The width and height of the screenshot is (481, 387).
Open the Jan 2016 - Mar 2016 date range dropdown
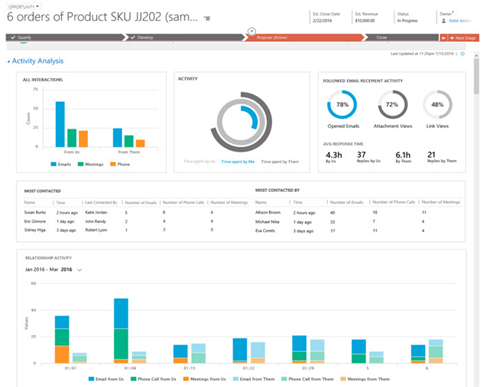(x=53, y=270)
